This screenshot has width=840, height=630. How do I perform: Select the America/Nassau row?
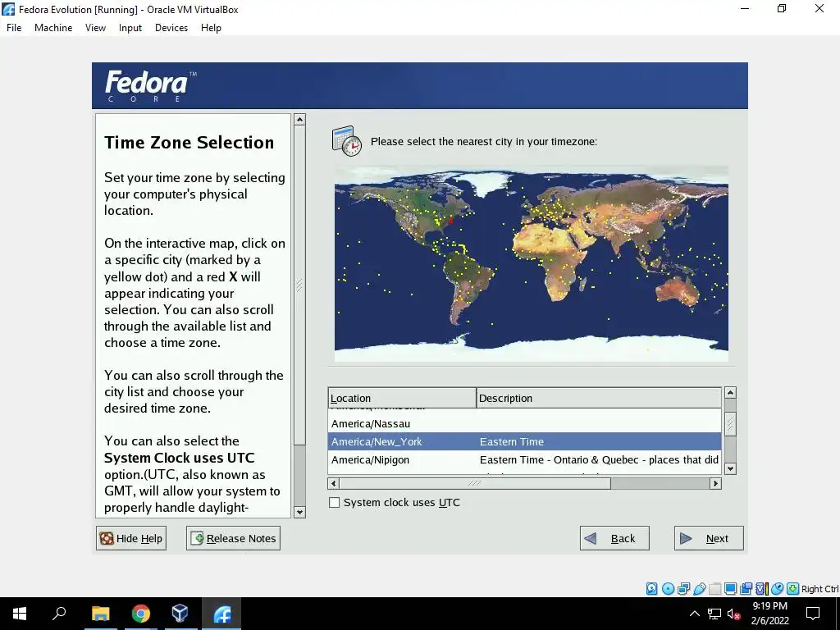[524, 424]
